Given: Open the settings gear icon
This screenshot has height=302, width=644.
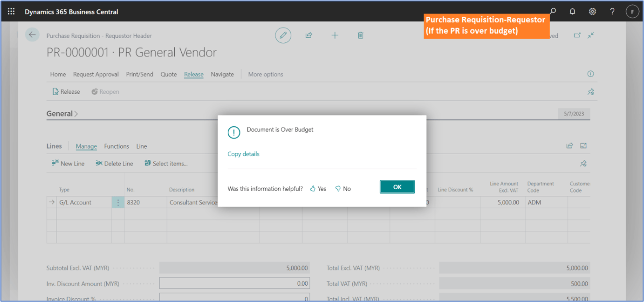Looking at the screenshot, I should click(592, 12).
